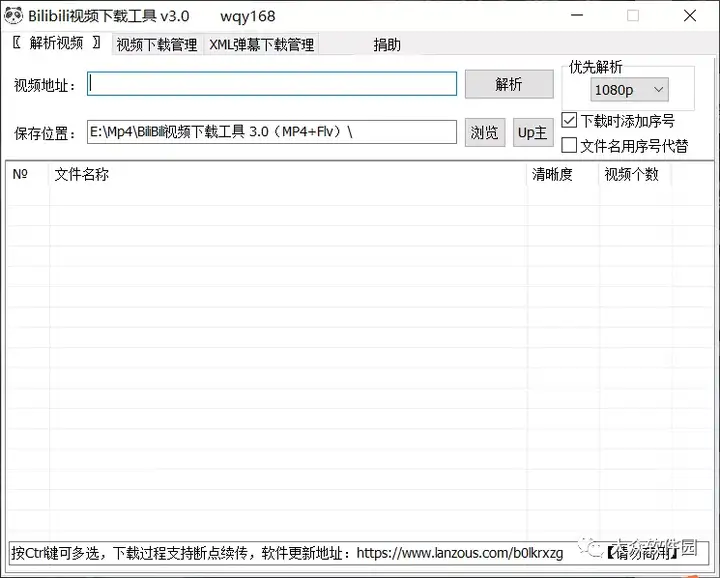Expand the 1080p priority resolution dropdown

(x=629, y=90)
